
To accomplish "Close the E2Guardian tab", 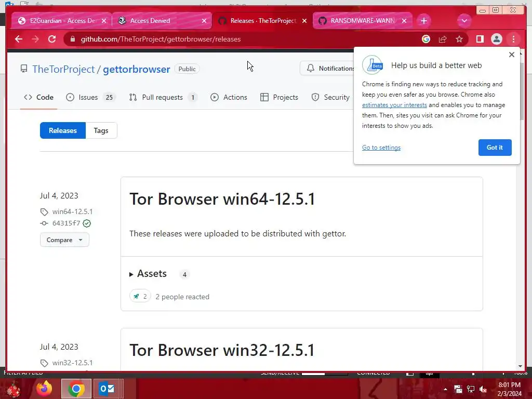I will click(104, 21).
